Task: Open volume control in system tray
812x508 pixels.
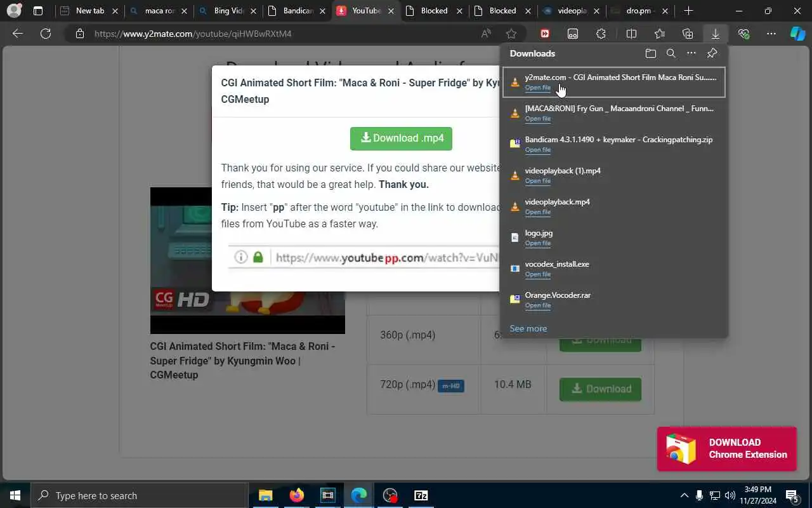Action: 730,495
